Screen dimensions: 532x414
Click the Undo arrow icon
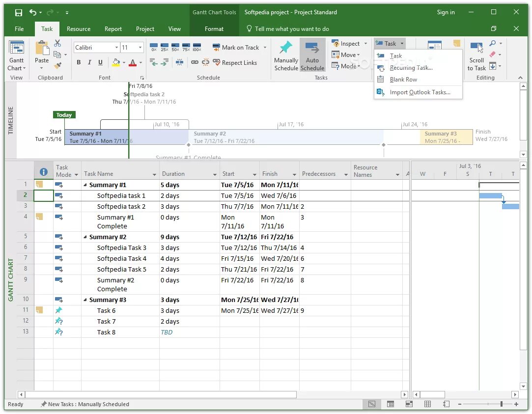tap(32, 13)
